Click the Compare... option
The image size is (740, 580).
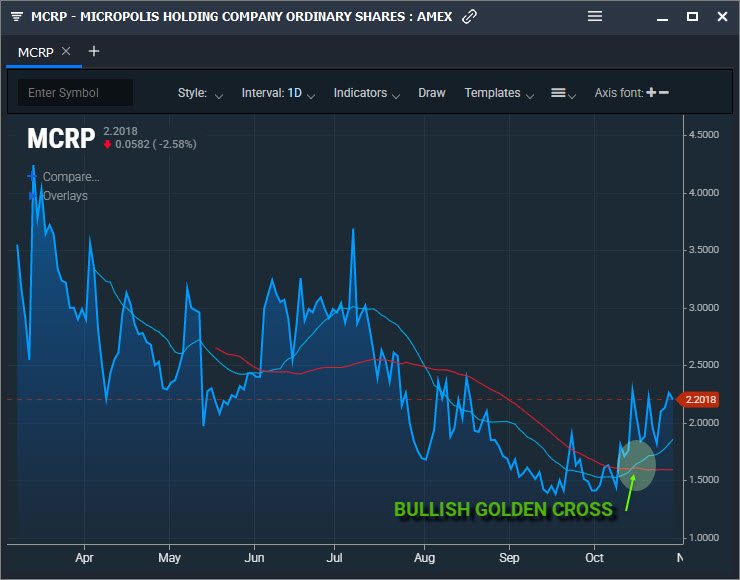pos(70,177)
